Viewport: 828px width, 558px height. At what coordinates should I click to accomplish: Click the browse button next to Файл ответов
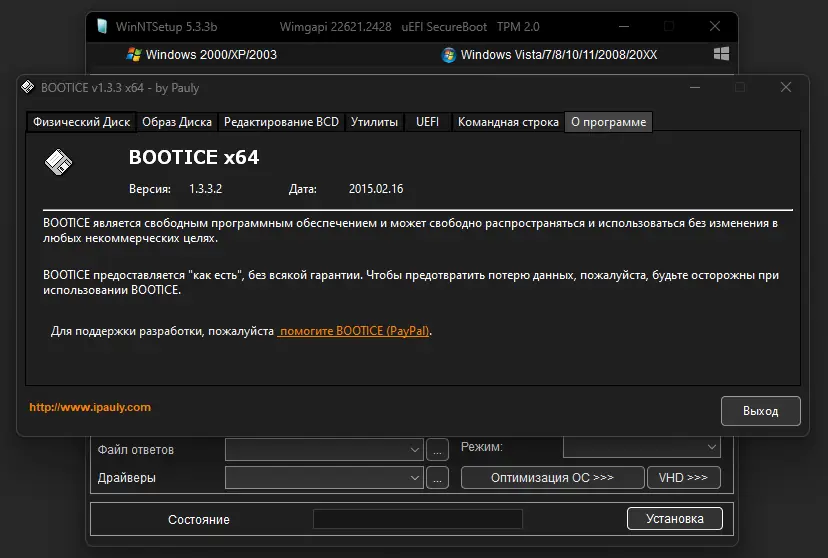pyautogui.click(x=437, y=450)
